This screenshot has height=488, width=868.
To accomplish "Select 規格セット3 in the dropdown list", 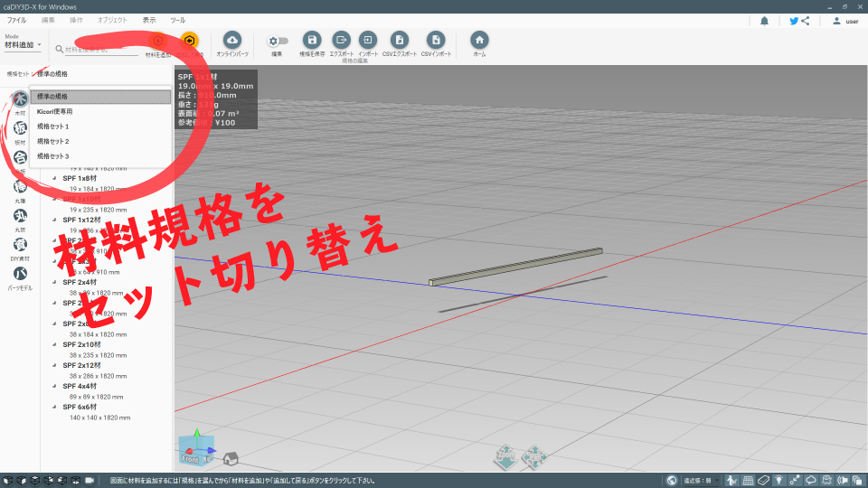I will coord(100,156).
